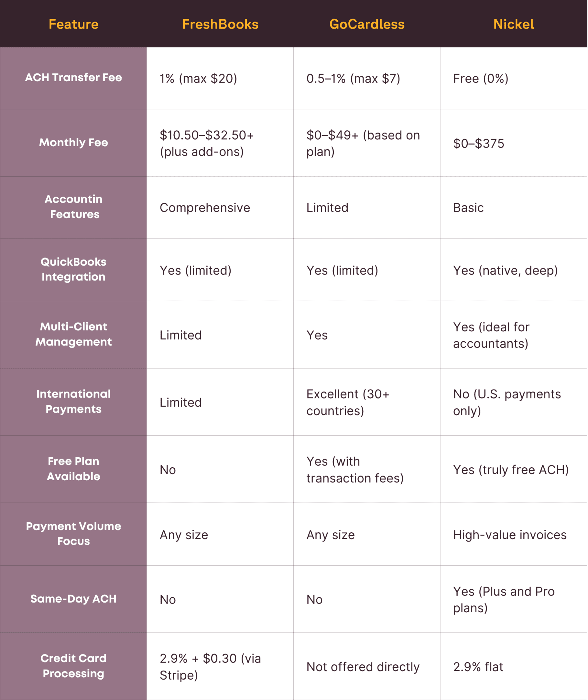Screen dimensions: 588x700
Task: Select the International Payments row label
Action: (73, 402)
